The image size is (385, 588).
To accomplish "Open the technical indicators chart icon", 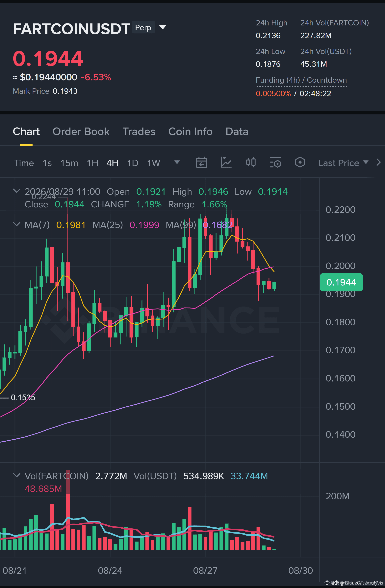I will 226,162.
